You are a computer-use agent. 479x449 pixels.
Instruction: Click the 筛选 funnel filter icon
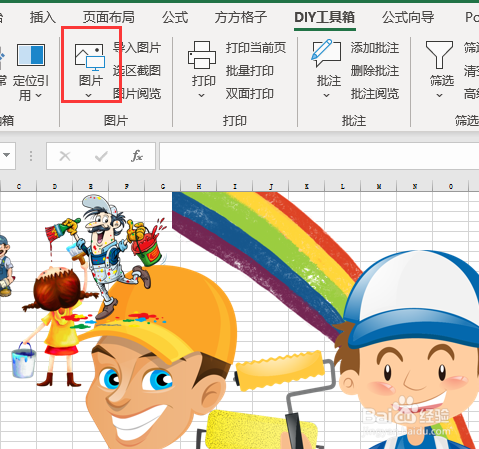pyautogui.click(x=439, y=55)
